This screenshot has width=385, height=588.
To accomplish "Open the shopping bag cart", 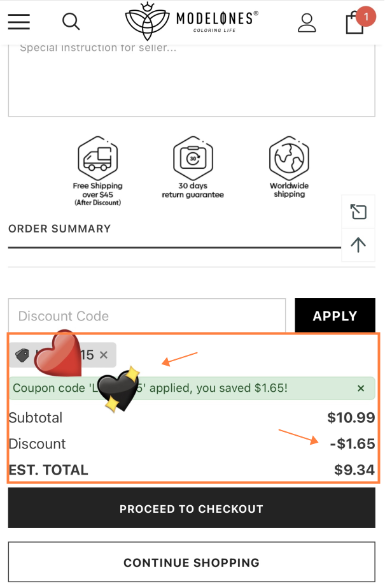I will point(354,24).
